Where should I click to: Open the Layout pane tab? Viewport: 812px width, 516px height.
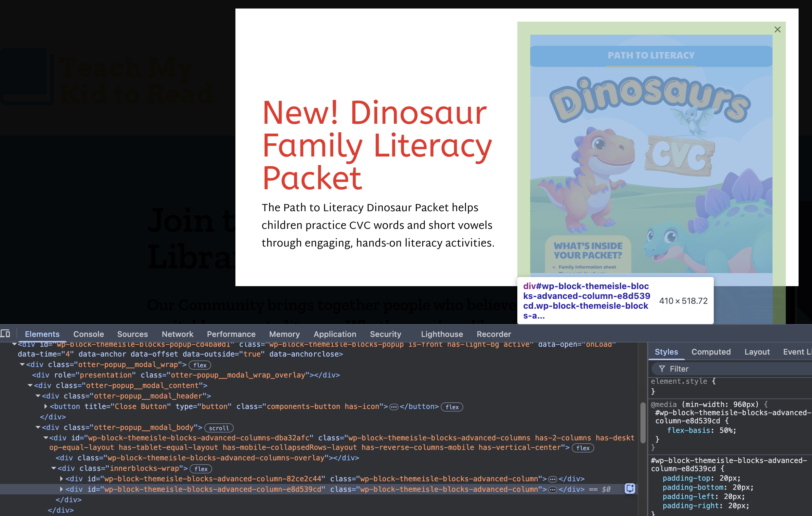click(757, 352)
